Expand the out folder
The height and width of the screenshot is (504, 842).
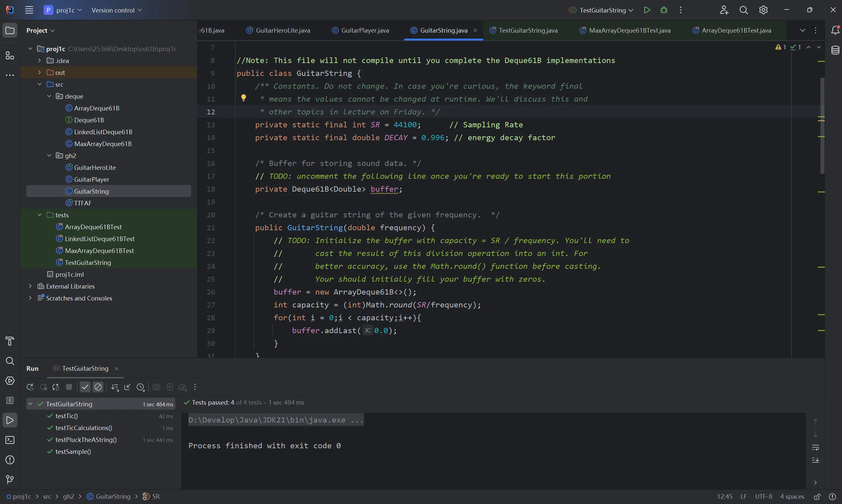click(x=39, y=72)
